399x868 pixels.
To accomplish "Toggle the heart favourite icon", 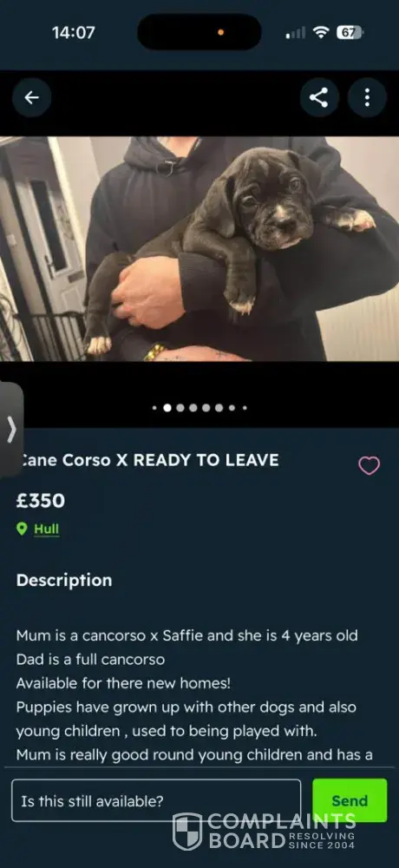I will click(370, 465).
